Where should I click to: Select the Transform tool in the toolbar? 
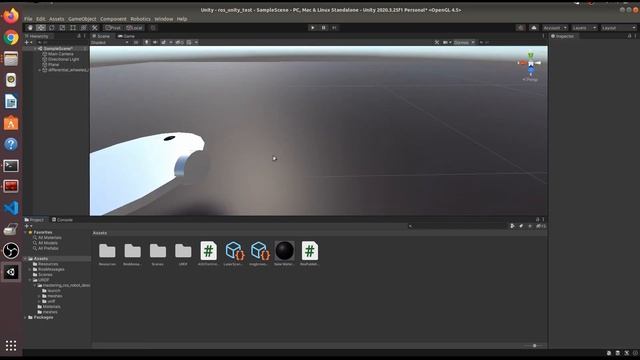[x=83, y=28]
